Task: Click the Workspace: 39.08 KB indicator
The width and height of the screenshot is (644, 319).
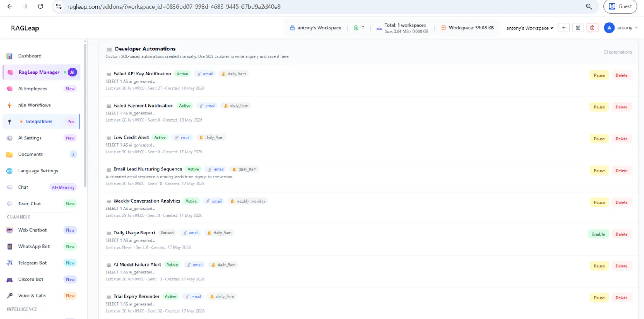Action: click(467, 28)
